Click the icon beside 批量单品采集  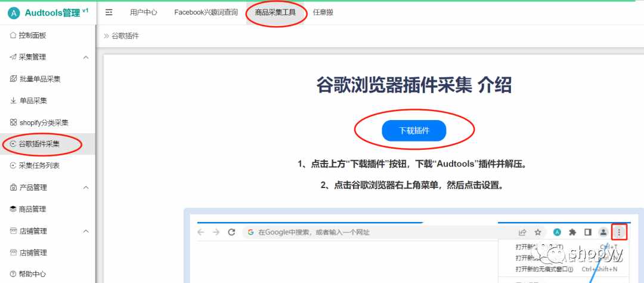click(13, 79)
